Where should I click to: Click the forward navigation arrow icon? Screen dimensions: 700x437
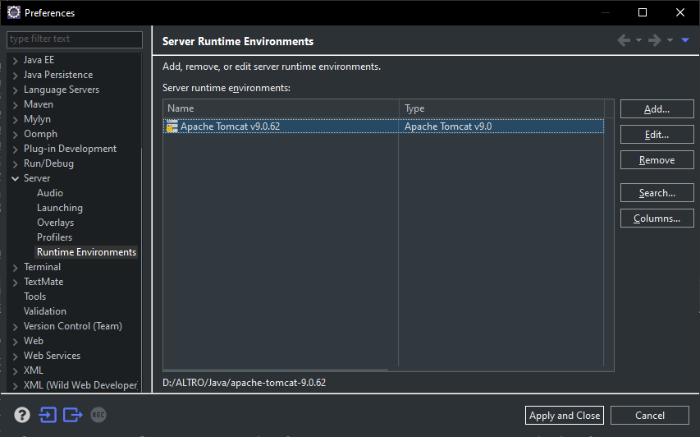[654, 40]
